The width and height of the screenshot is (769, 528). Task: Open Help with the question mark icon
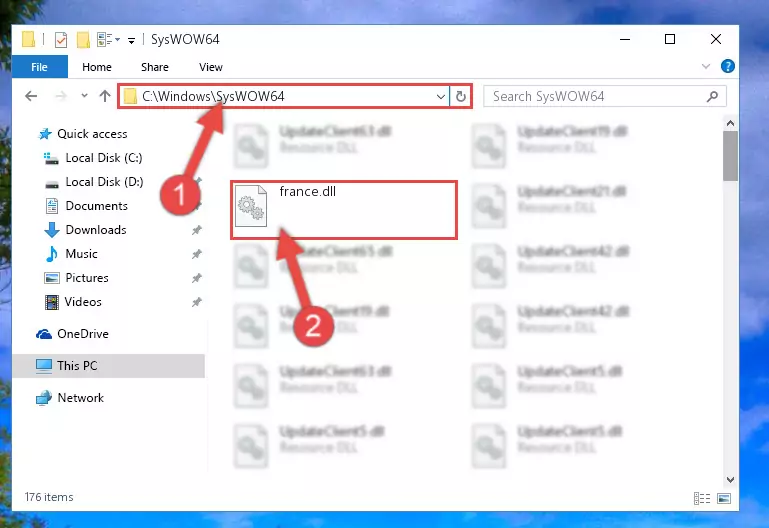pos(728,66)
